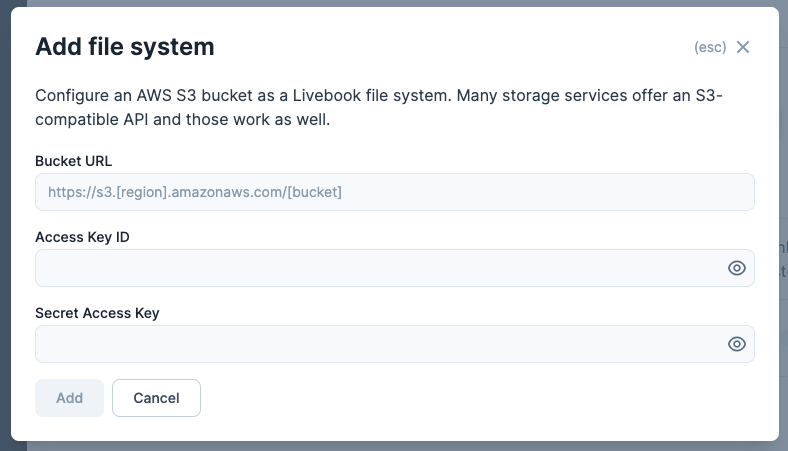Click the Bucket URL label

pos(73,161)
